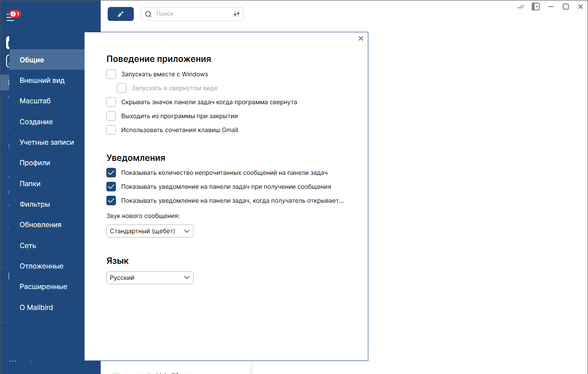588x374 pixels.
Task: Minimize the Mailbird window
Action: coord(551,7)
